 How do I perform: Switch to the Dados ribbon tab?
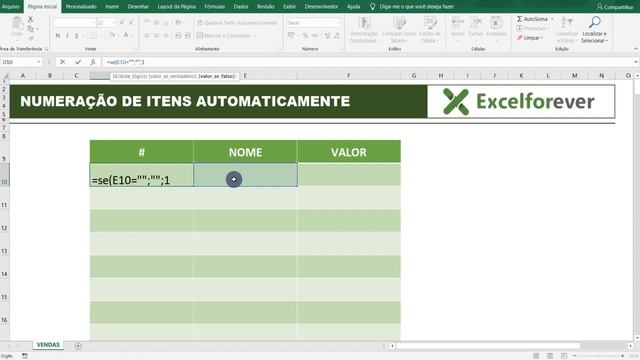pyautogui.click(x=241, y=7)
